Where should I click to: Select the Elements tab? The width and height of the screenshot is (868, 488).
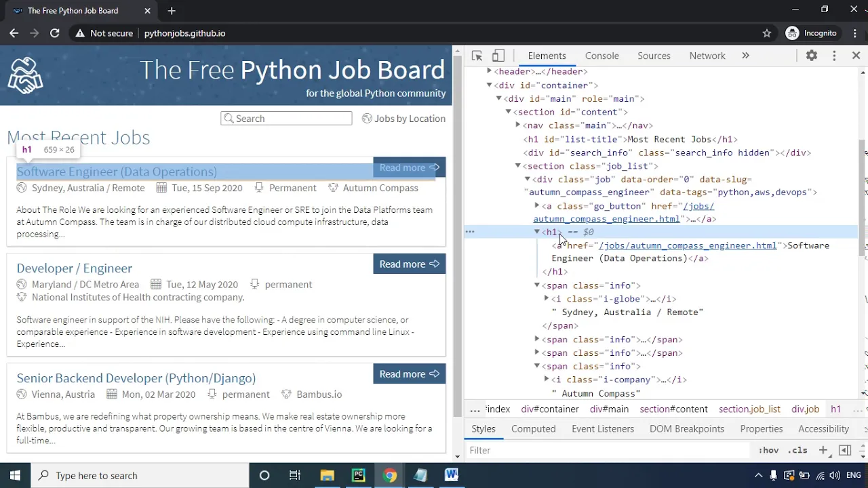click(547, 56)
